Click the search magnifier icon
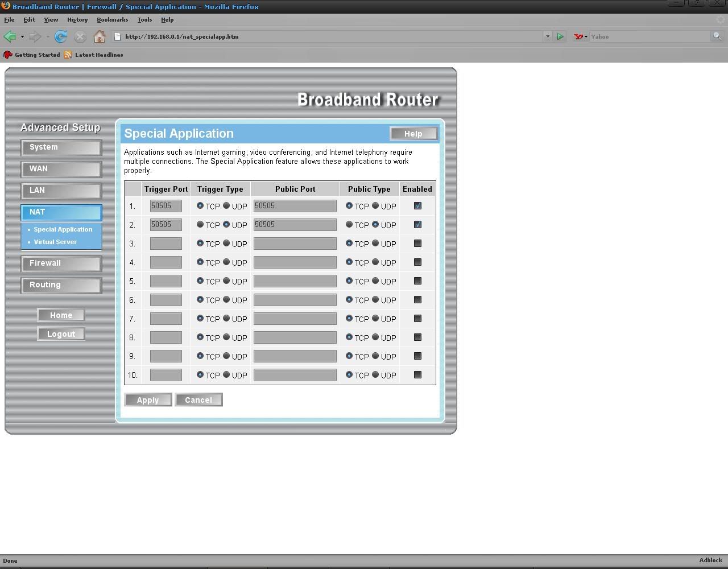Screen dimensions: 728x569 (x=718, y=36)
